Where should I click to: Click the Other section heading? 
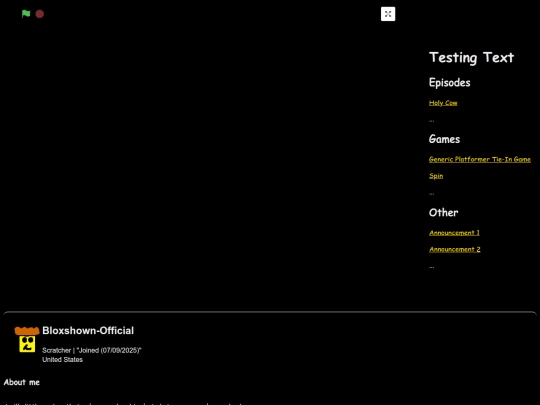(443, 212)
